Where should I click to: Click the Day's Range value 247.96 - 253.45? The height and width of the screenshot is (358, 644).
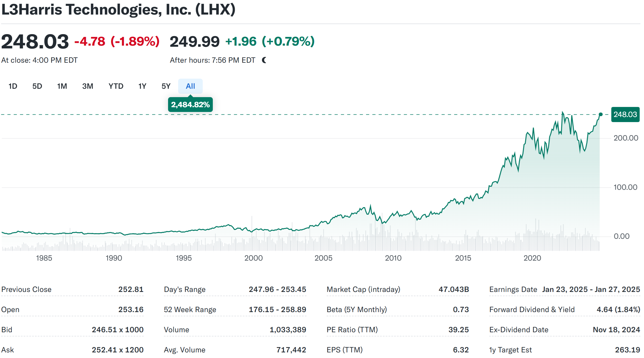pos(278,289)
